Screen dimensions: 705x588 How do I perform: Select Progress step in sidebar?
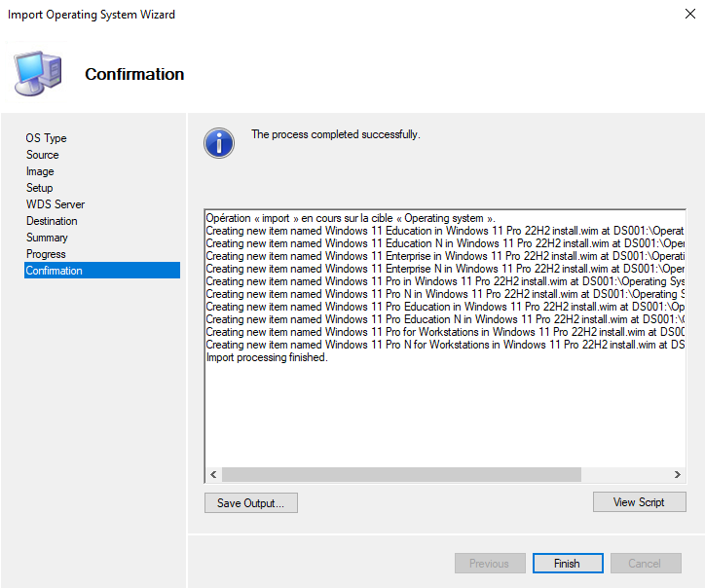coord(46,254)
